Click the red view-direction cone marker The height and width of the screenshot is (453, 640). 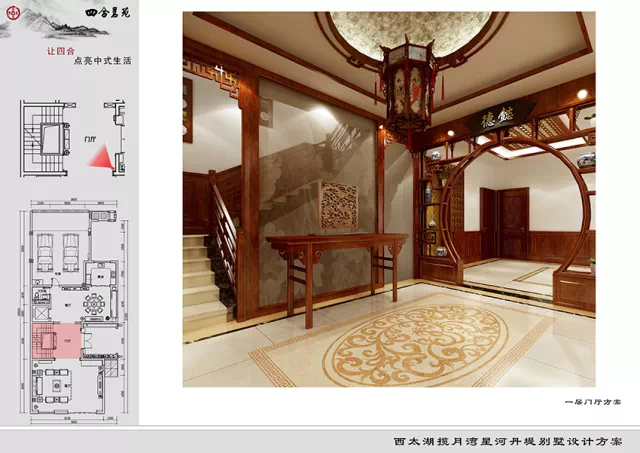click(101, 156)
